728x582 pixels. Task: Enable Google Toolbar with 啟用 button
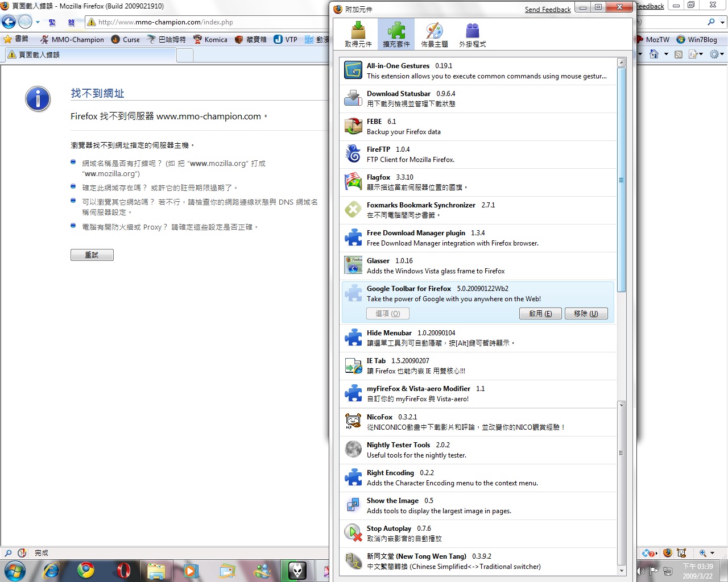click(x=540, y=314)
